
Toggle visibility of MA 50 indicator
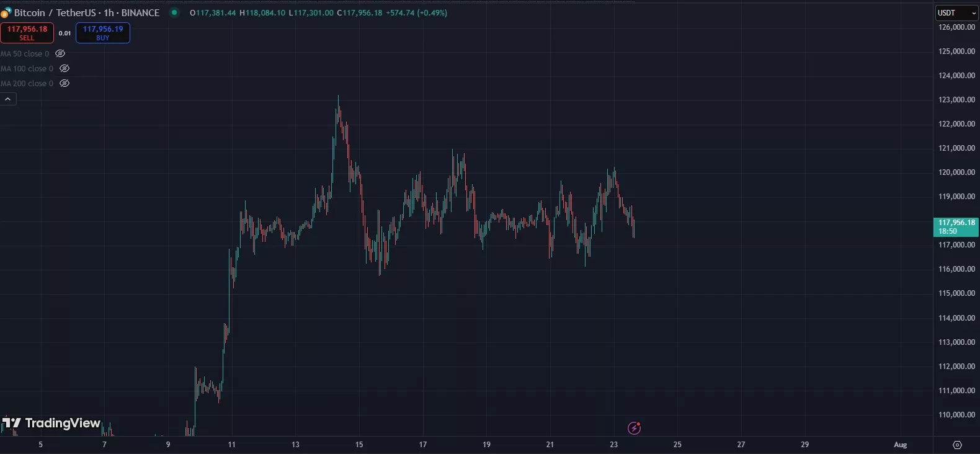[x=60, y=54]
